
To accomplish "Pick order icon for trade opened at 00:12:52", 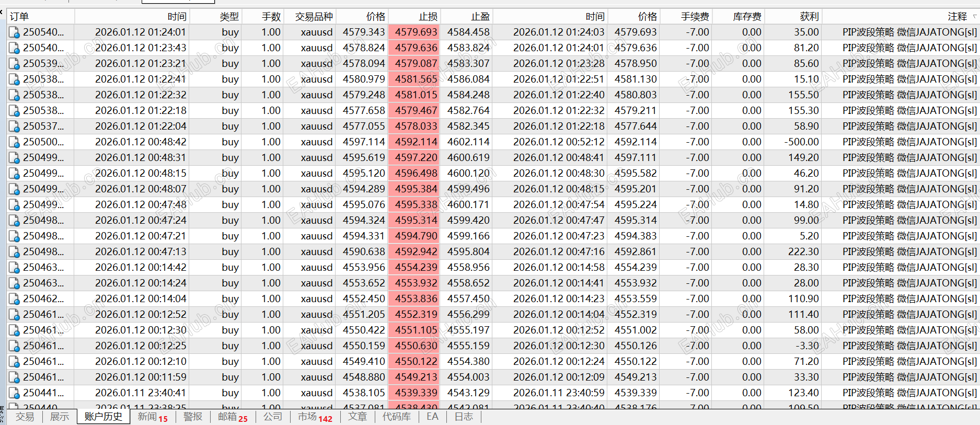I will 14,315.
